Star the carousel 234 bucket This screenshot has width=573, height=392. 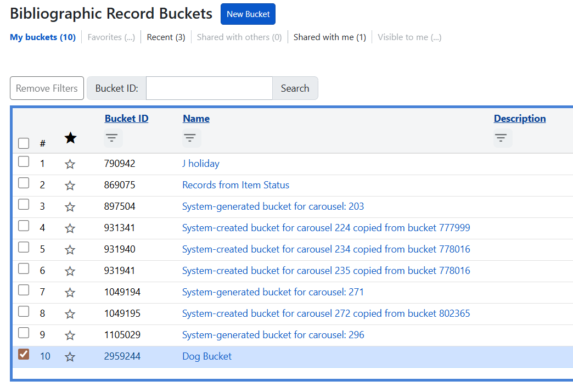point(70,249)
